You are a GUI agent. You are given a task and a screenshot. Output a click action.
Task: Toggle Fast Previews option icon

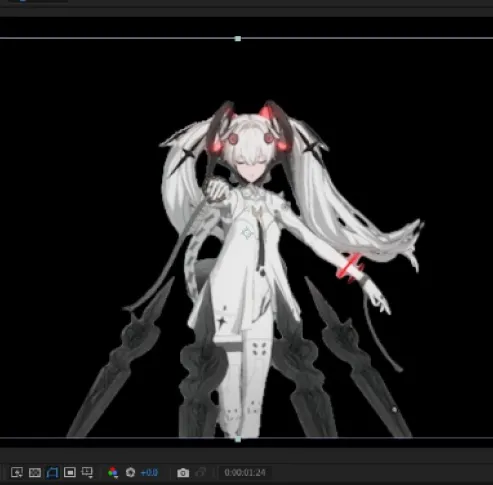point(17,472)
